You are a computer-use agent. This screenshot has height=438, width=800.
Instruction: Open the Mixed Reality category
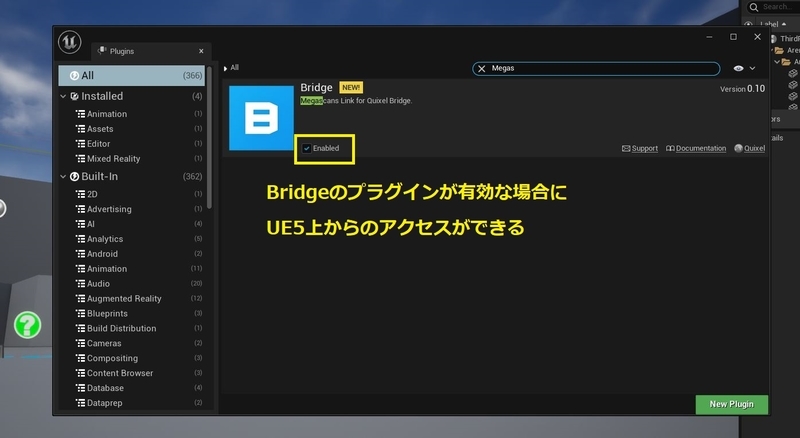pos(133,158)
